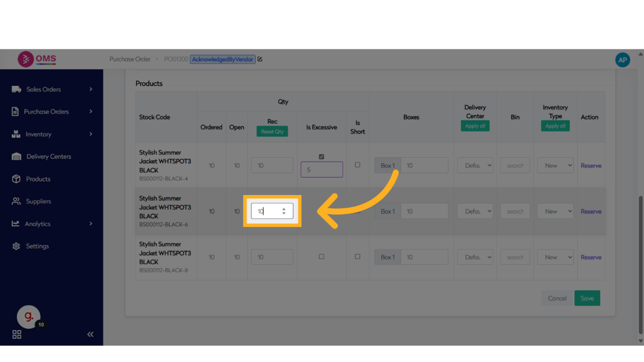Open Delivery Center dropdown in BLACK-4 row

475,166
